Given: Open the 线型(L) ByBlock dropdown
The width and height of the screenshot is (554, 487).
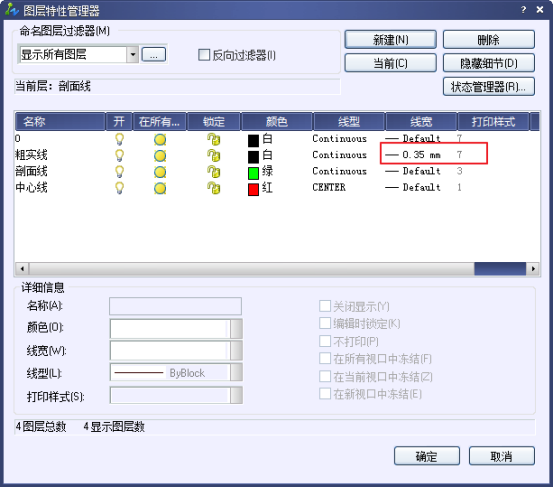Looking at the screenshot, I should tap(236, 372).
